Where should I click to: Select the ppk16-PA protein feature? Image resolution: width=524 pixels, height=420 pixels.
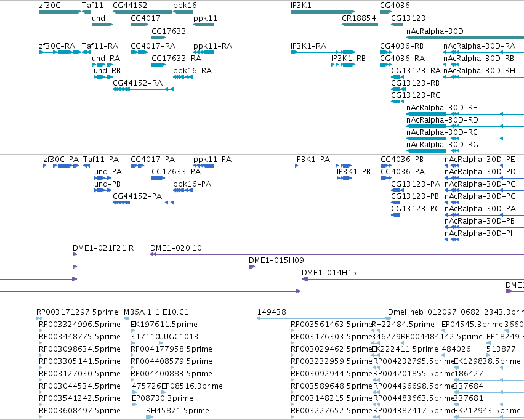(183, 190)
